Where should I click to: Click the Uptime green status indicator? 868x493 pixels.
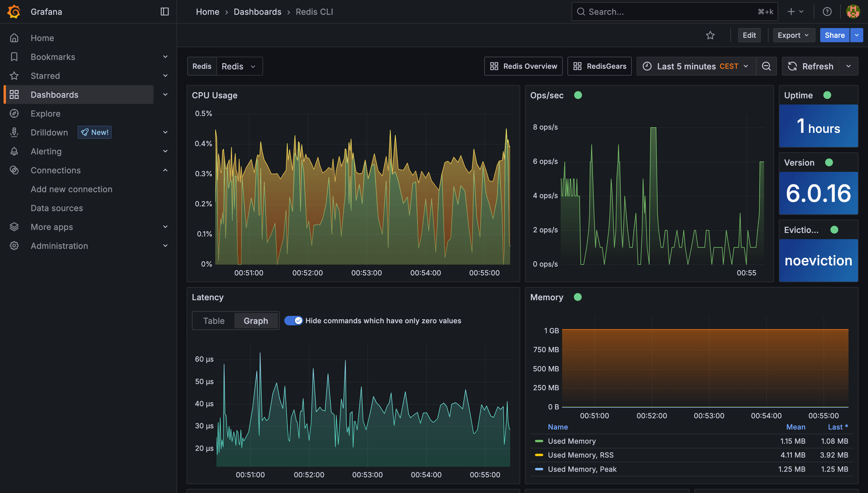point(827,95)
